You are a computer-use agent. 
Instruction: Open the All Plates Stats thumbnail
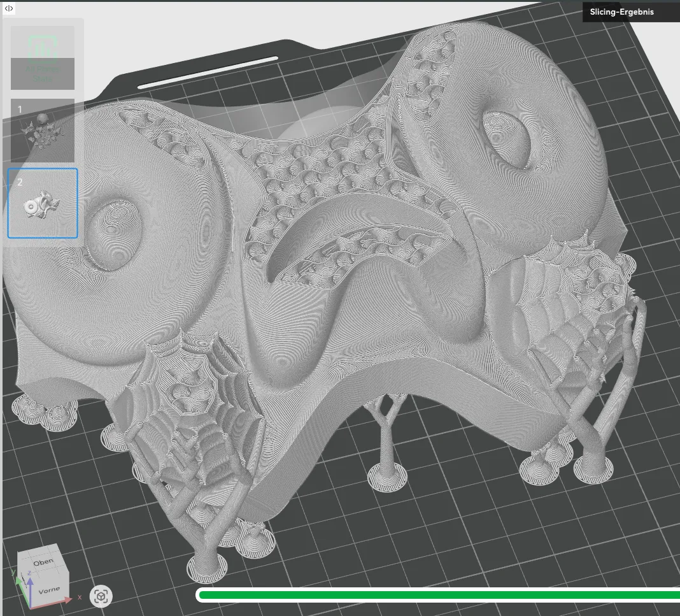(x=43, y=58)
